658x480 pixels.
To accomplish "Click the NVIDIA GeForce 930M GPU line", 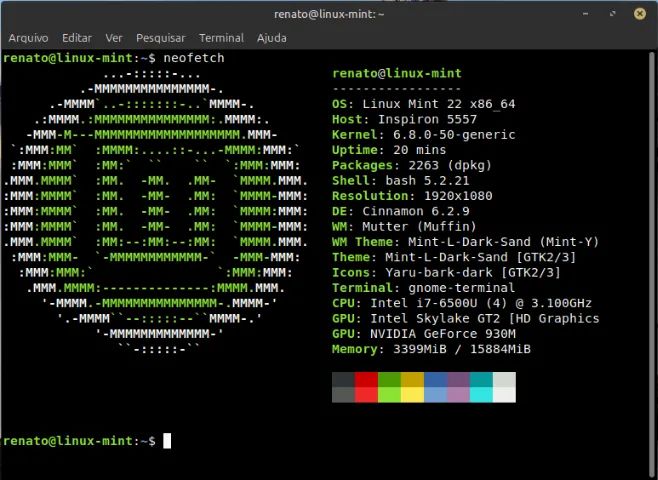I will (x=423, y=334).
